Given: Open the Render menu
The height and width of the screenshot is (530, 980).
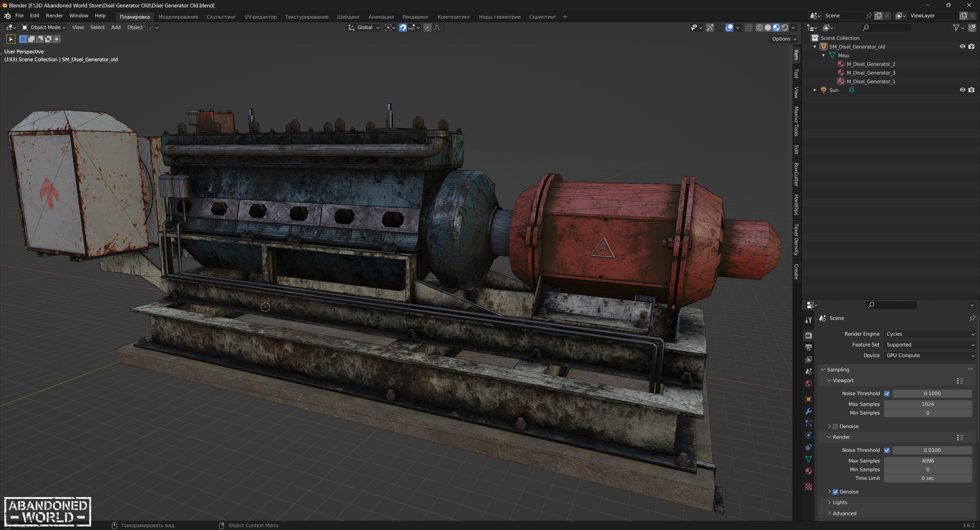Looking at the screenshot, I should [54, 16].
